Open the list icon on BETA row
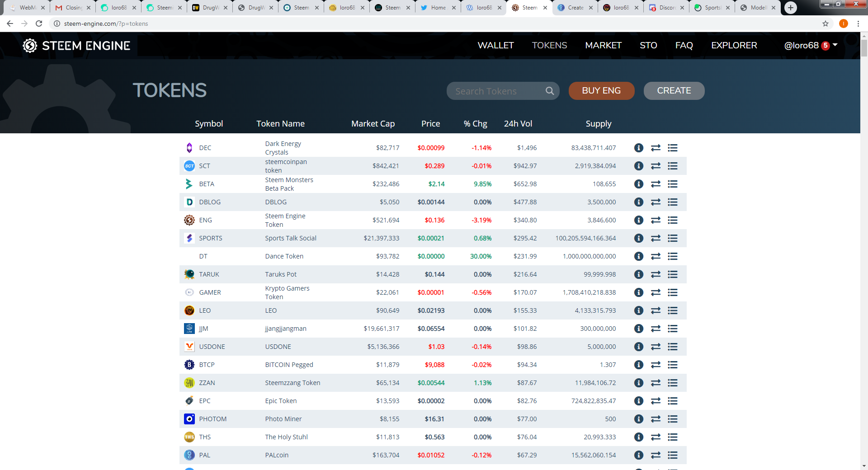This screenshot has height=470, width=868. [673, 184]
